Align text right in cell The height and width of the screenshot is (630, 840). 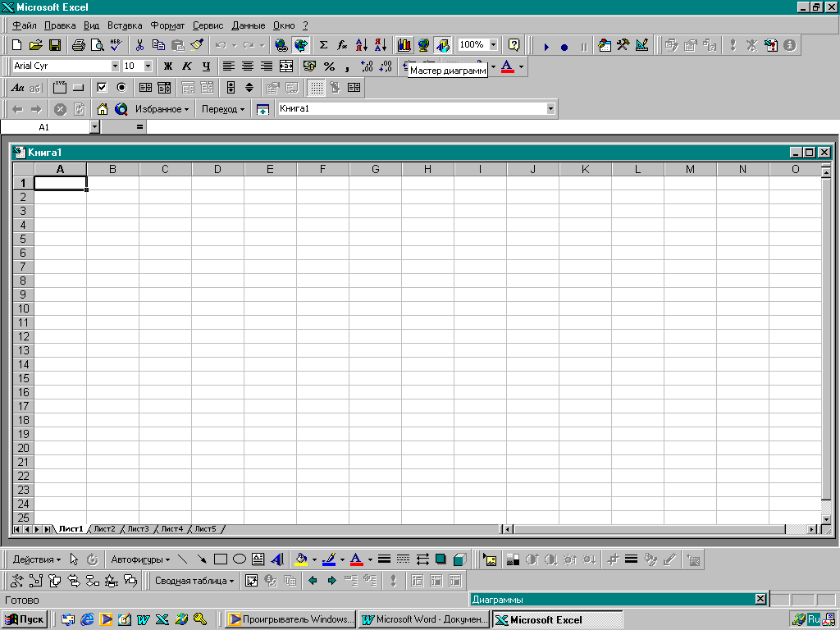[x=267, y=66]
